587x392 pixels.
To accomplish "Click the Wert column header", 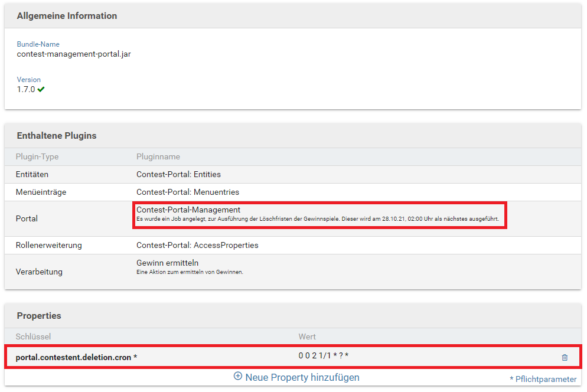I will [x=307, y=337].
